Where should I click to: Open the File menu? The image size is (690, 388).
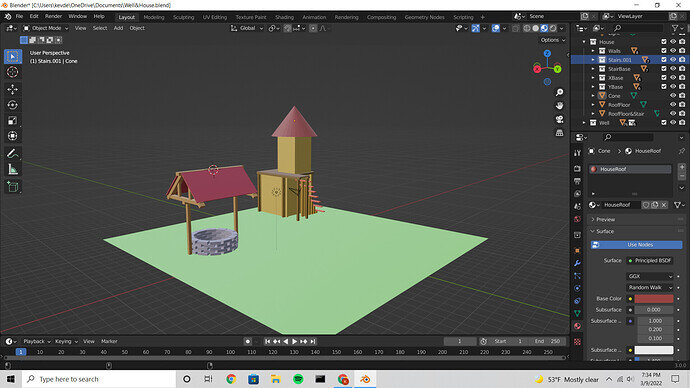(x=19, y=16)
